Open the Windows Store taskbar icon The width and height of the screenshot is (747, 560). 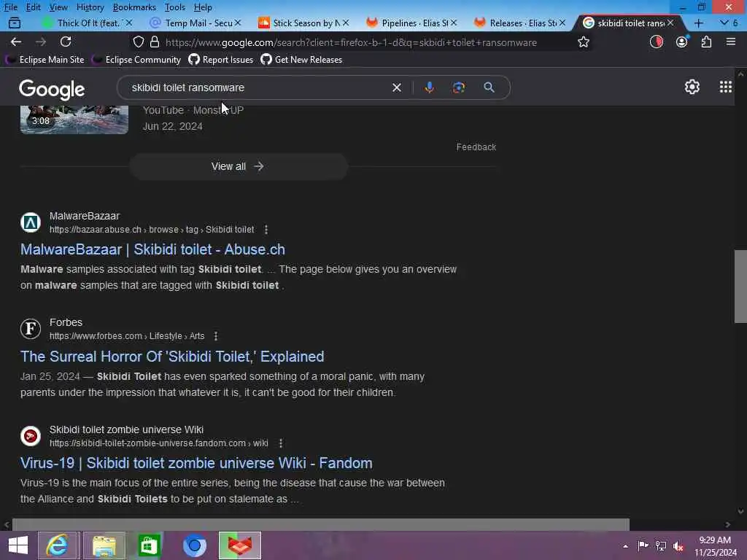point(149,545)
